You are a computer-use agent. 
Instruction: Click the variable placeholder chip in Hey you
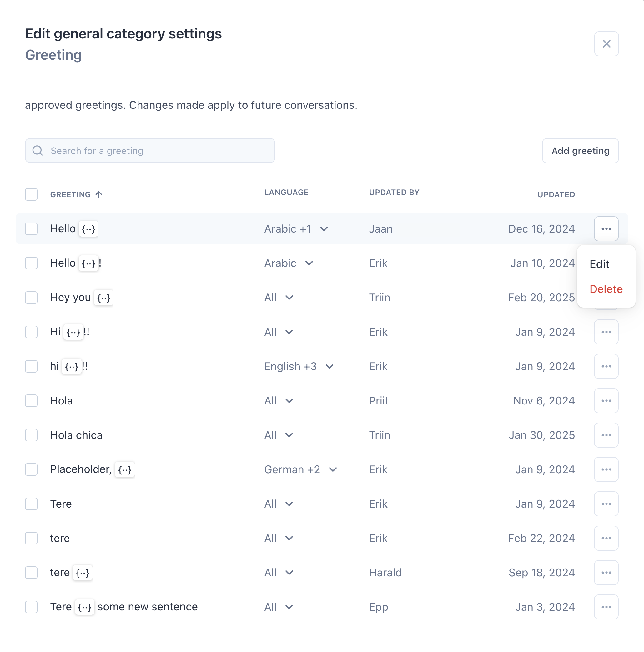pyautogui.click(x=103, y=298)
